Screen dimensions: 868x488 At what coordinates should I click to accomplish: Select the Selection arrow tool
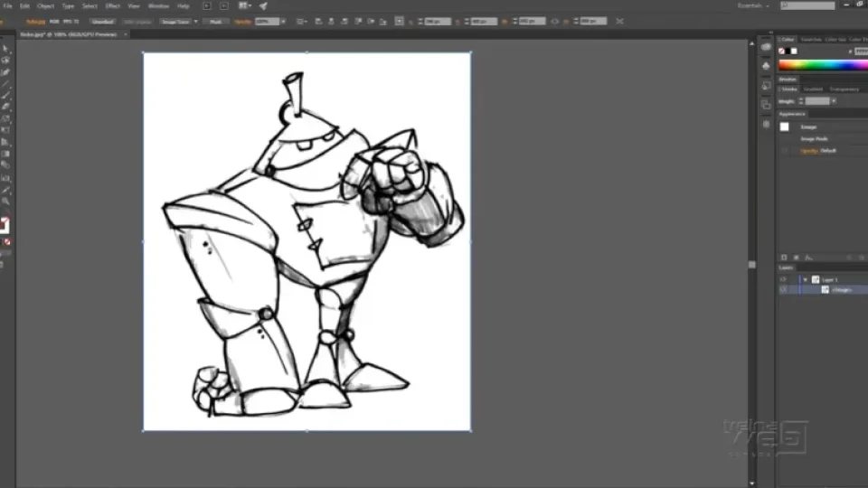point(5,49)
